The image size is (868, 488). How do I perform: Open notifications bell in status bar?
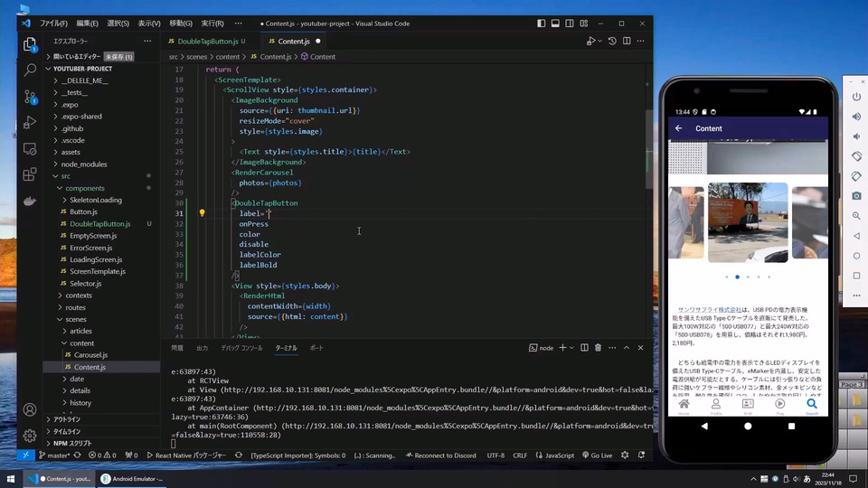(x=641, y=455)
